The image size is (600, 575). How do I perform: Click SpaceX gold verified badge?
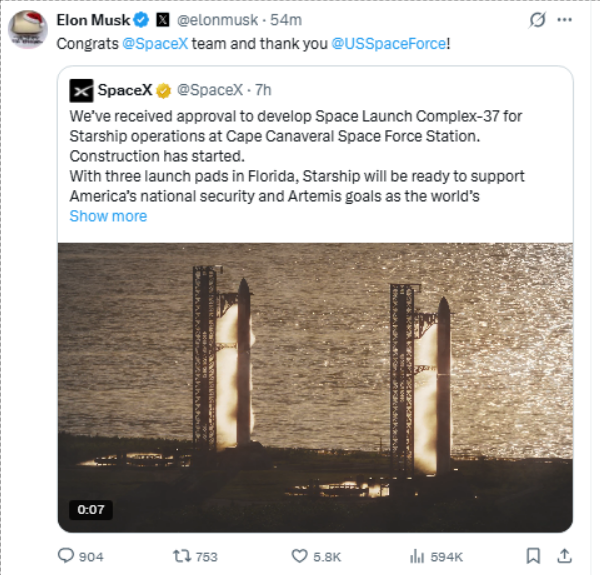(x=165, y=90)
